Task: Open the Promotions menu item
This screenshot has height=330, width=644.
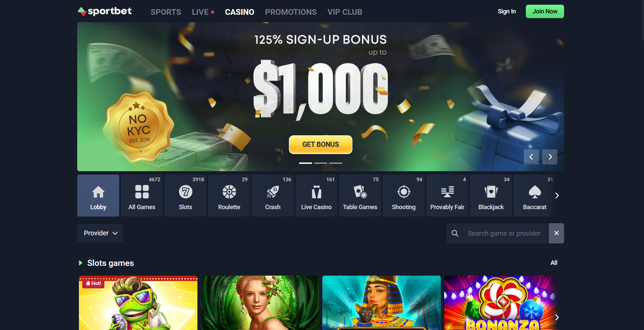Action: 291,12
